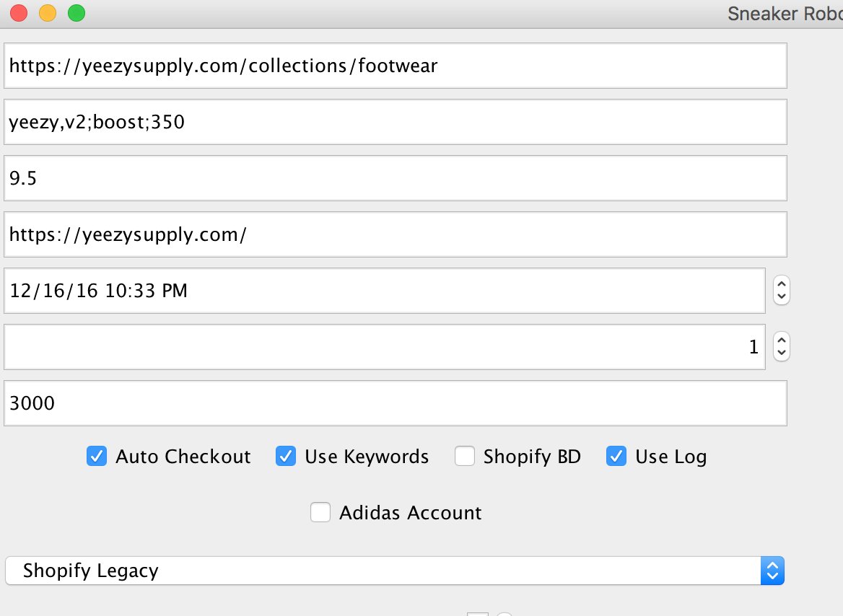This screenshot has width=843, height=616.
Task: Increase the quantity stepper value
Action: (x=782, y=340)
